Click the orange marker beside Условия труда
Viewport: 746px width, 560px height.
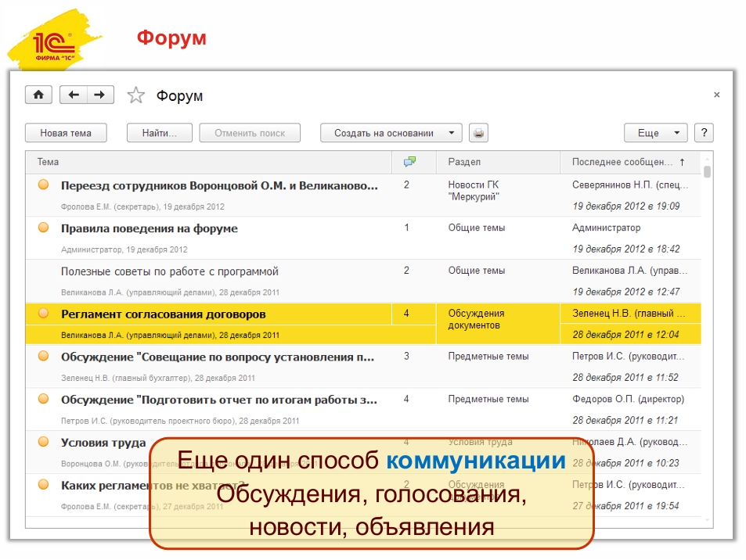(x=44, y=442)
